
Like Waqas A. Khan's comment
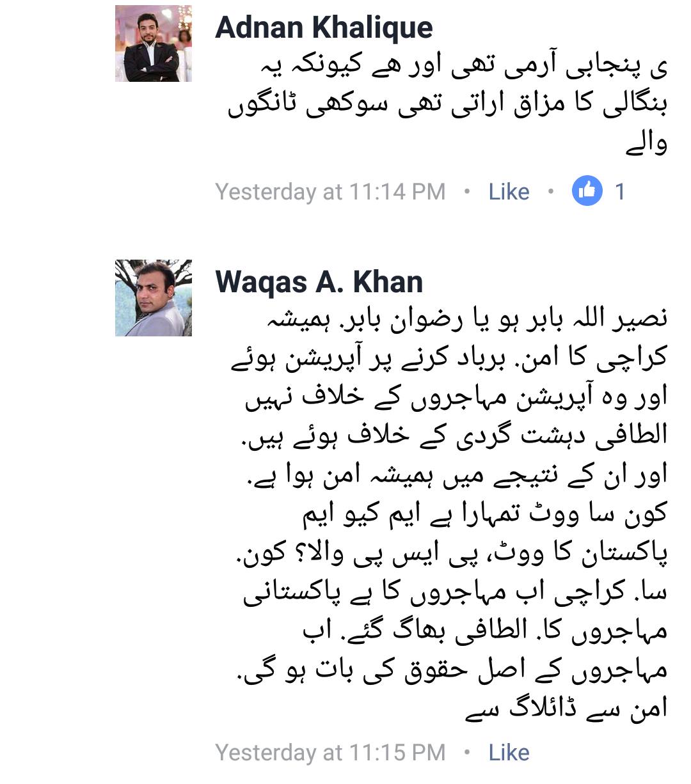509,753
